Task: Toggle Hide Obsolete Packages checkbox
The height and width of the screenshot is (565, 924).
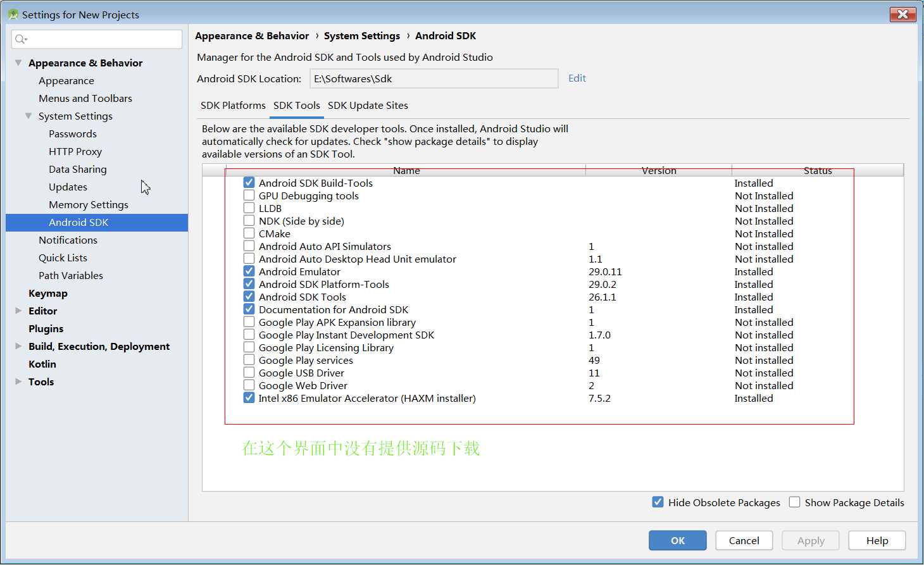Action: click(658, 502)
